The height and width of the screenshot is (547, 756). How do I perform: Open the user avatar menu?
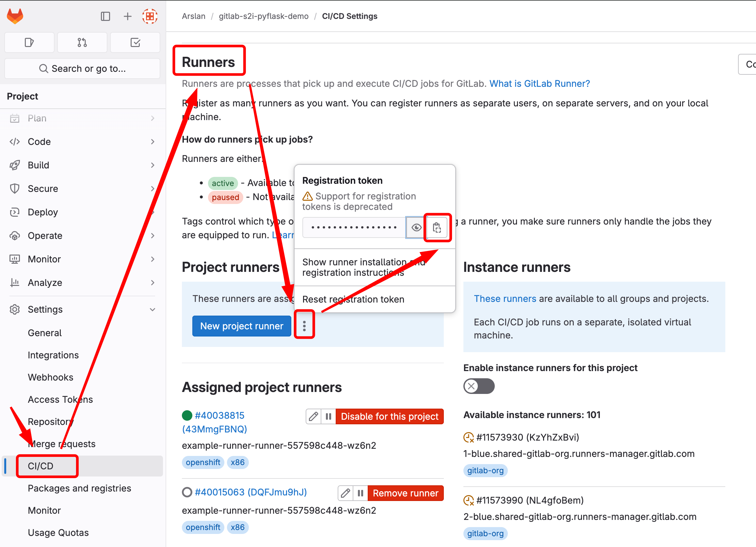[x=150, y=16]
